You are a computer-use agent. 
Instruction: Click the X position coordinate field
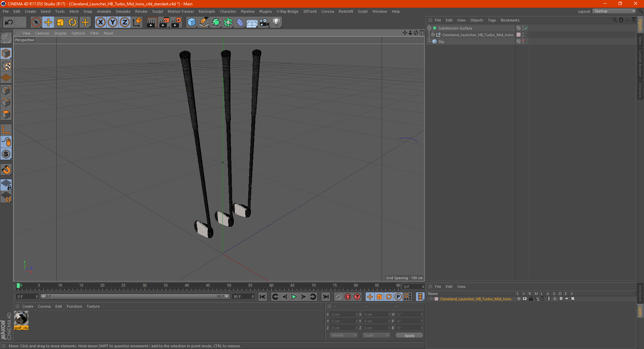(x=343, y=314)
